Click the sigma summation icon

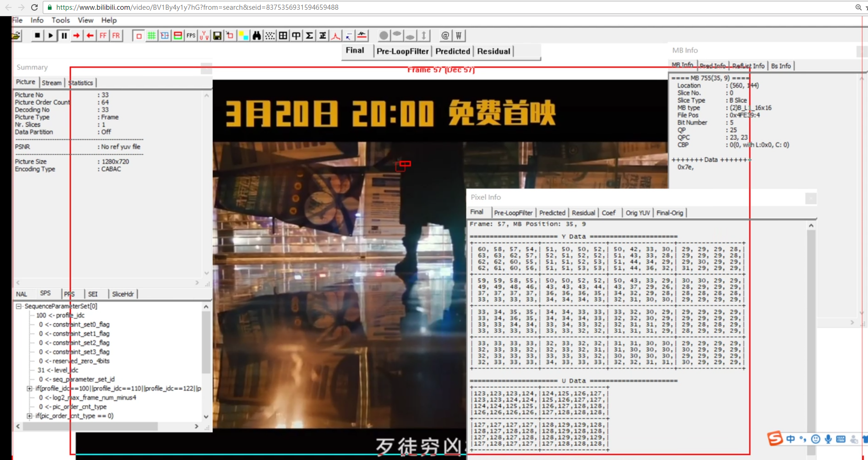pyautogui.click(x=309, y=36)
